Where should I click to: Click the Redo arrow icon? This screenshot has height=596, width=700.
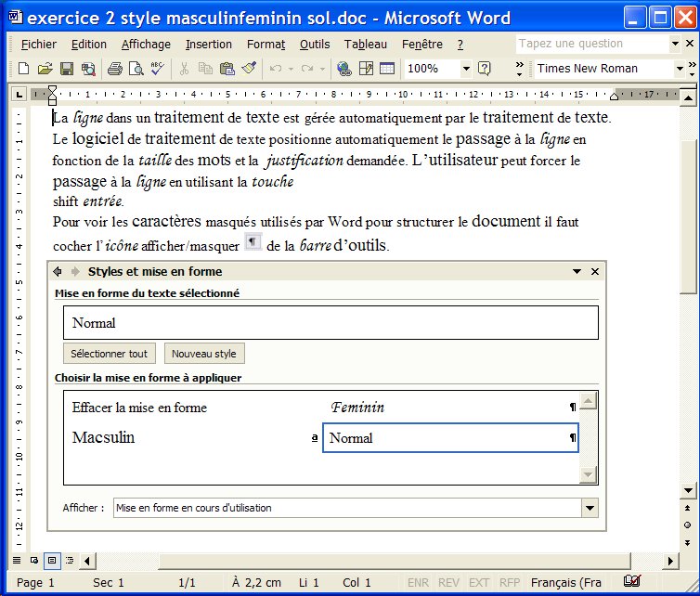[x=307, y=69]
